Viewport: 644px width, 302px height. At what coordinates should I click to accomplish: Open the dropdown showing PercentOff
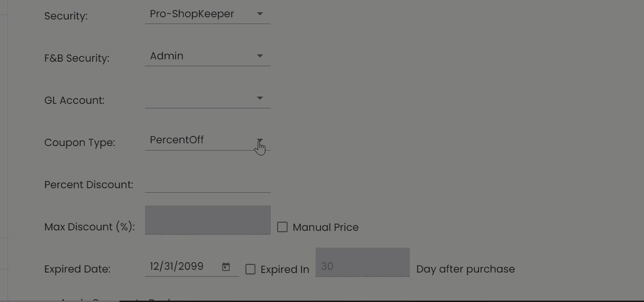(208, 140)
